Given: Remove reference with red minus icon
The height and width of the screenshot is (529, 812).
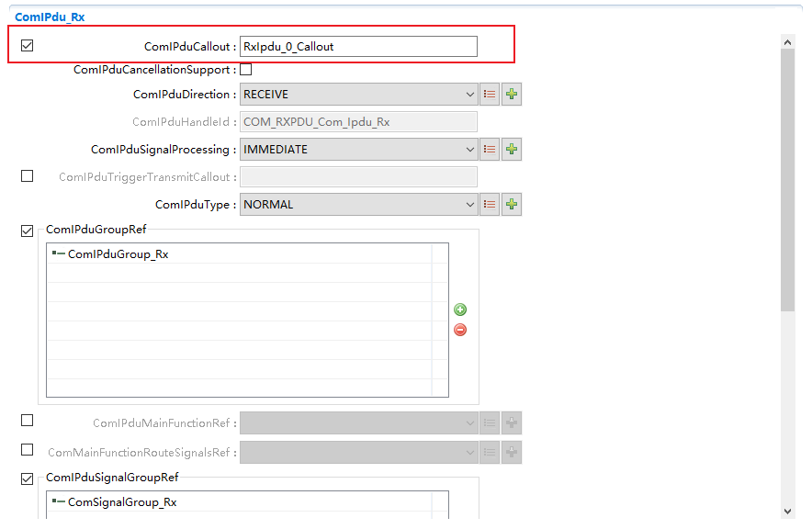Looking at the screenshot, I should (x=460, y=330).
